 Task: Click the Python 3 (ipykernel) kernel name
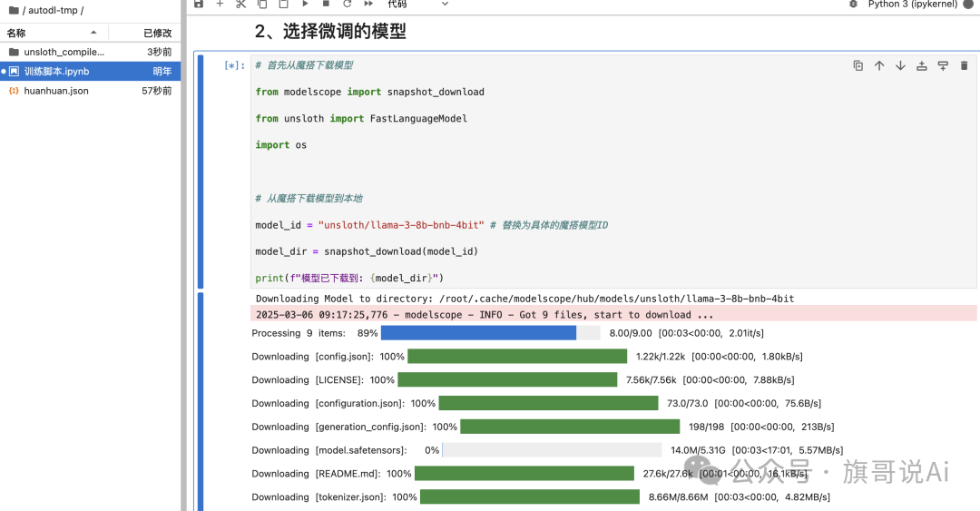point(913,4)
